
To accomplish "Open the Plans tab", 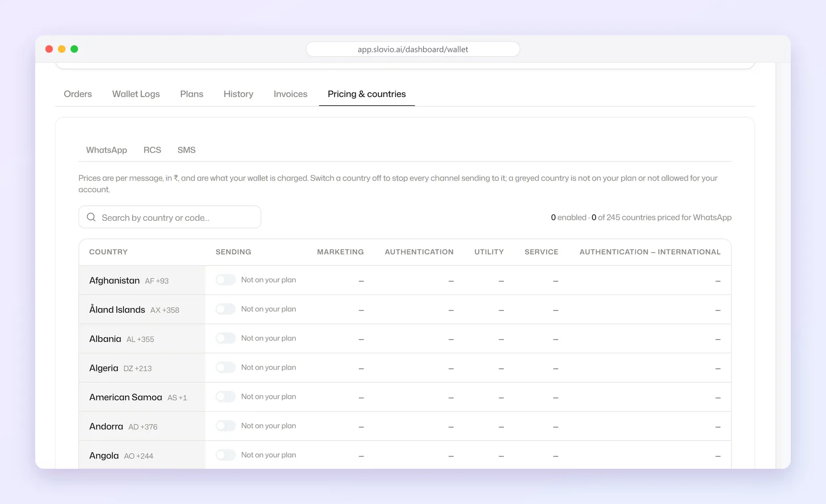I will (x=192, y=94).
